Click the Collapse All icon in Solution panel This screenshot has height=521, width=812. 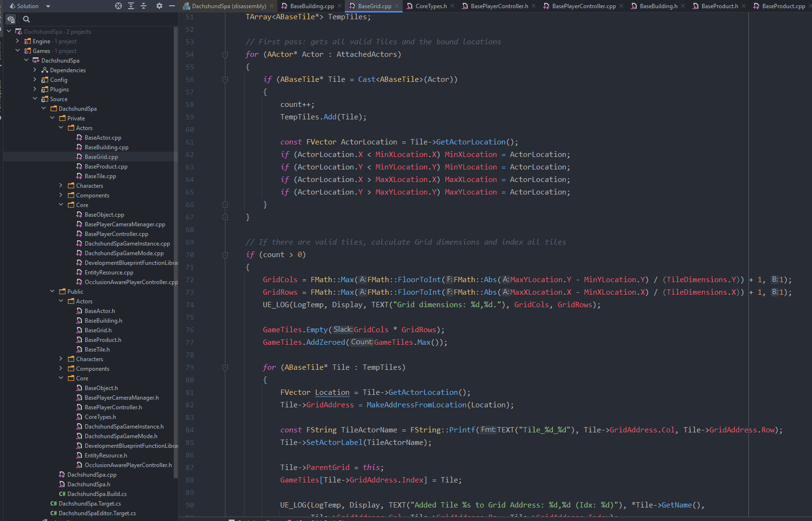(144, 6)
